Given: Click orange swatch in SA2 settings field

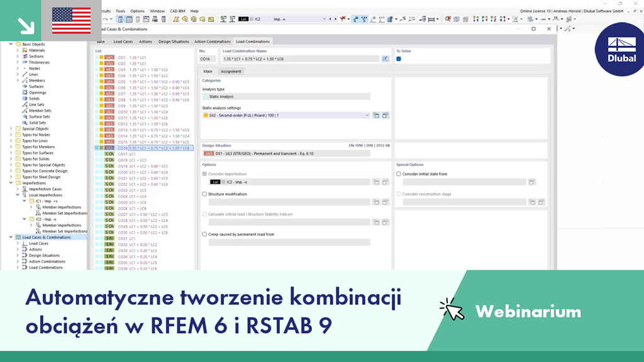Looking at the screenshot, I should click(x=206, y=116).
